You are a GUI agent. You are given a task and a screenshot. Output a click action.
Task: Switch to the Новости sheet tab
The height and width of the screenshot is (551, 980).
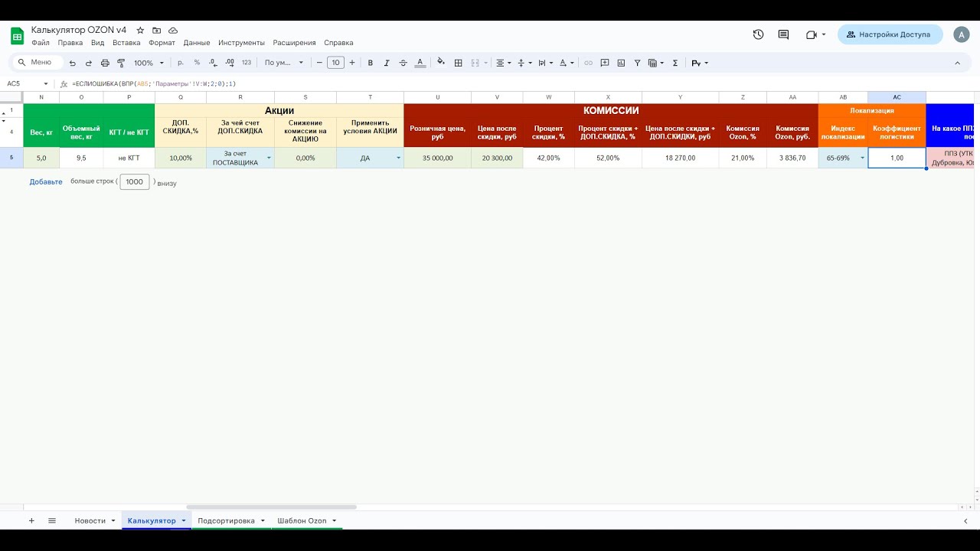click(x=90, y=520)
